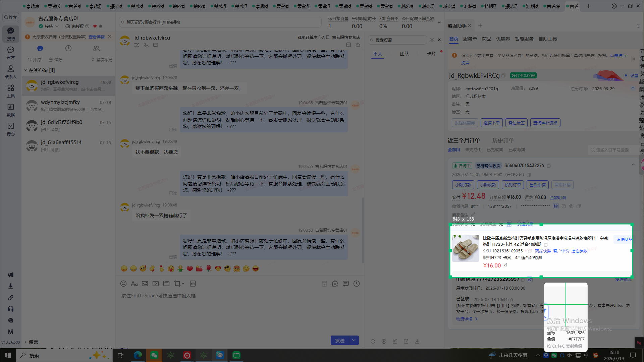Image resolution: width=644 pixels, height=362 pixels.
Task: Open conversation with wdynmyizcjmfky
Action: pos(68,106)
